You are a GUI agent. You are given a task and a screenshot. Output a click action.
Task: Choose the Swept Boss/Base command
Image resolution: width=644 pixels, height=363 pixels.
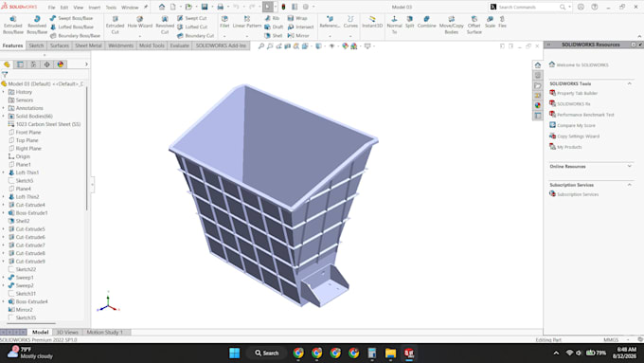click(71, 18)
